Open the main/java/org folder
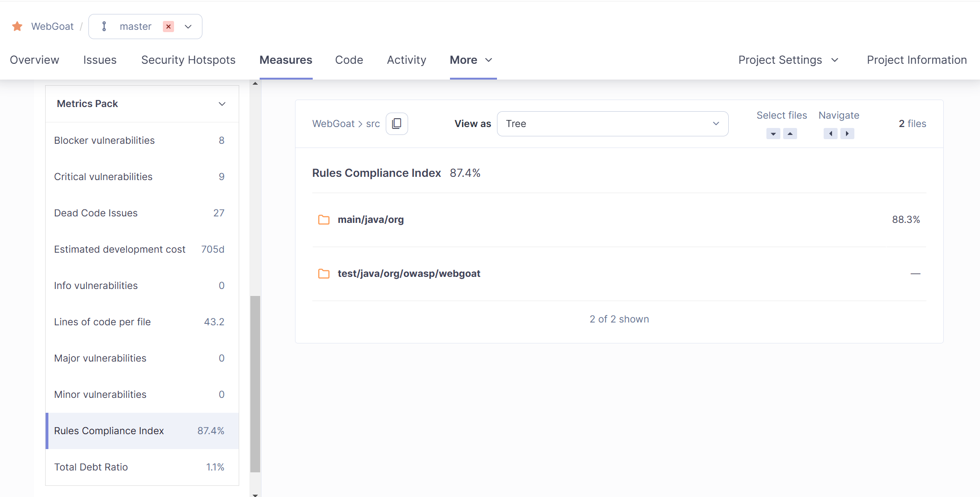 coord(370,220)
